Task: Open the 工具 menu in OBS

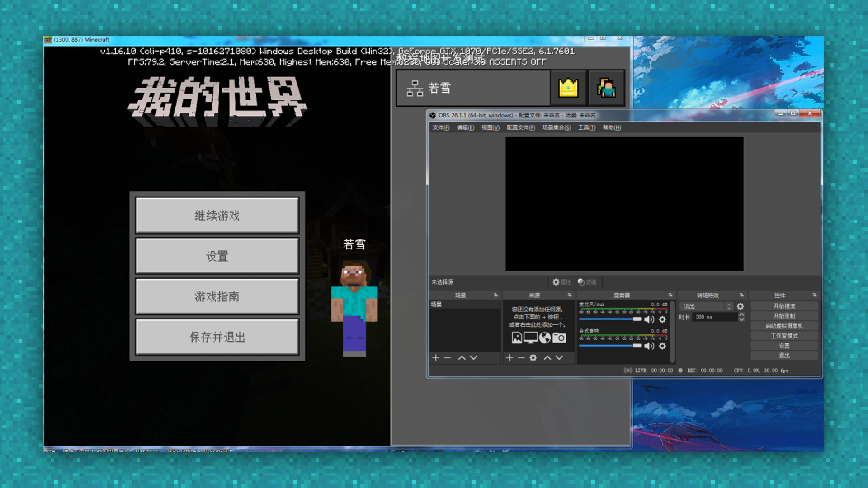Action: pyautogui.click(x=586, y=127)
